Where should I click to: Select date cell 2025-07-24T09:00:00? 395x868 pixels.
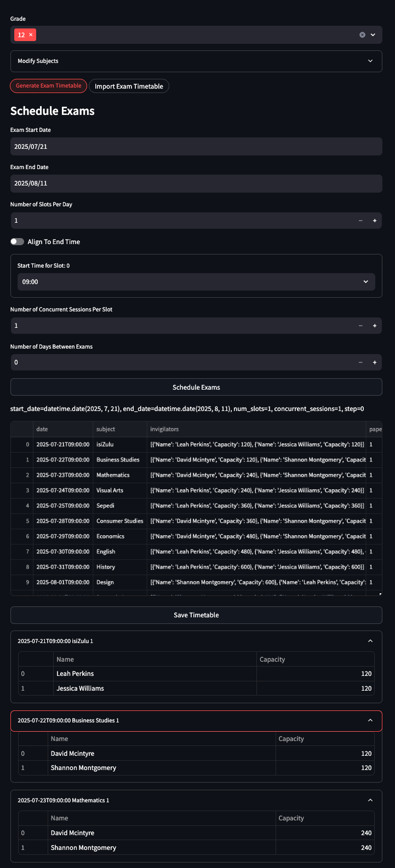coord(63,490)
